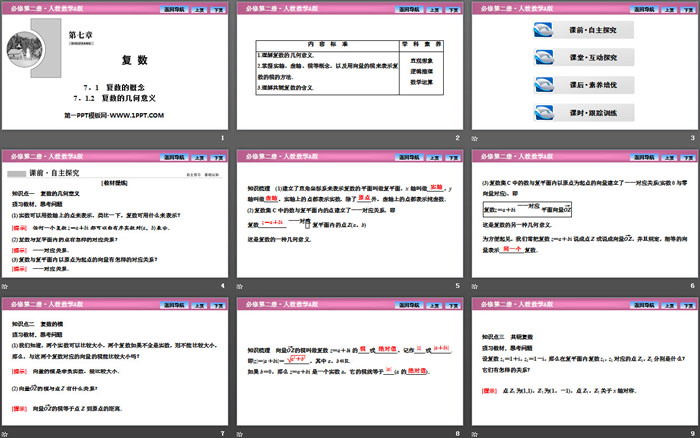Click the animation star icon below slide 6
The height and width of the screenshot is (438, 700).
click(475, 286)
